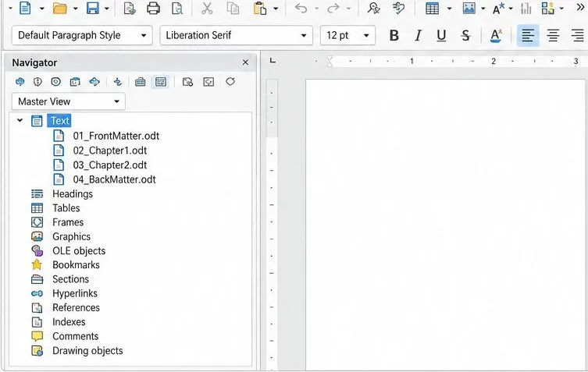Turn on Align Left
Image resolution: width=588 pixels, height=372 pixels.
(x=528, y=36)
